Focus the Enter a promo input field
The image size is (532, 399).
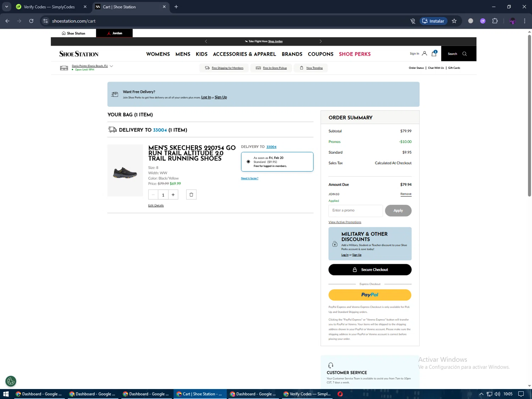tap(356, 211)
